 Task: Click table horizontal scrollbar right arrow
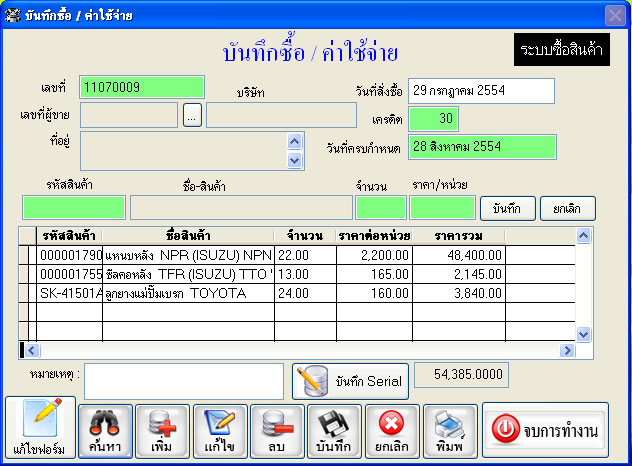pyautogui.click(x=568, y=350)
